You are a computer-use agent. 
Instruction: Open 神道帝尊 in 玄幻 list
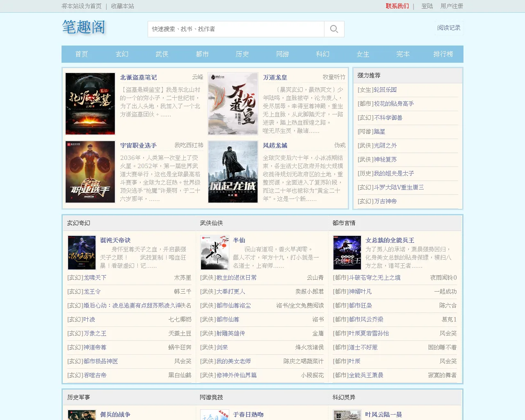click(95, 347)
